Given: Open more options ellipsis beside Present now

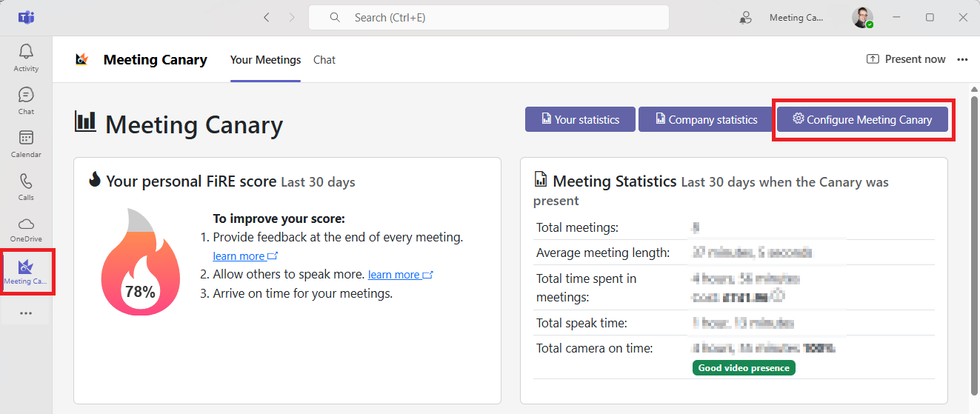Looking at the screenshot, I should (x=962, y=59).
